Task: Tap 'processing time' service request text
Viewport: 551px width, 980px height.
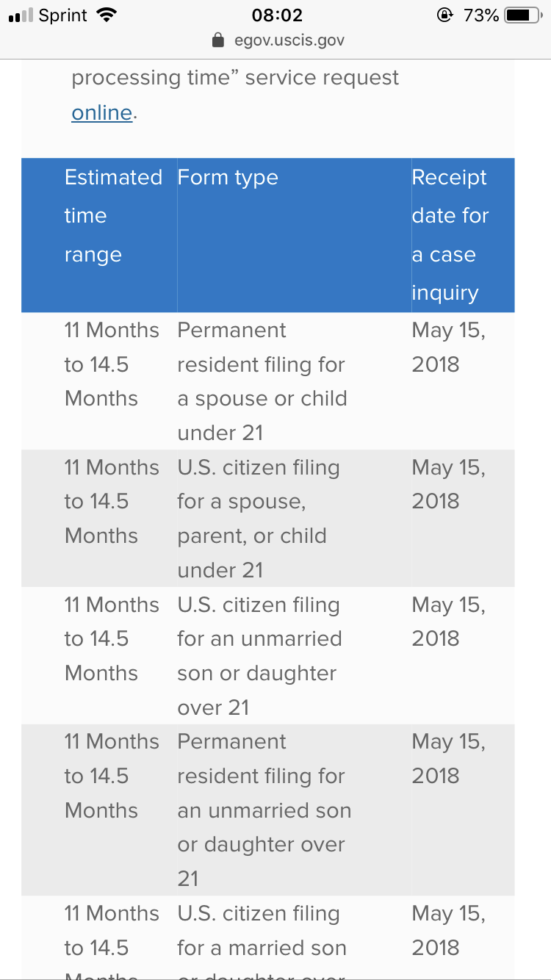Action: click(x=235, y=78)
